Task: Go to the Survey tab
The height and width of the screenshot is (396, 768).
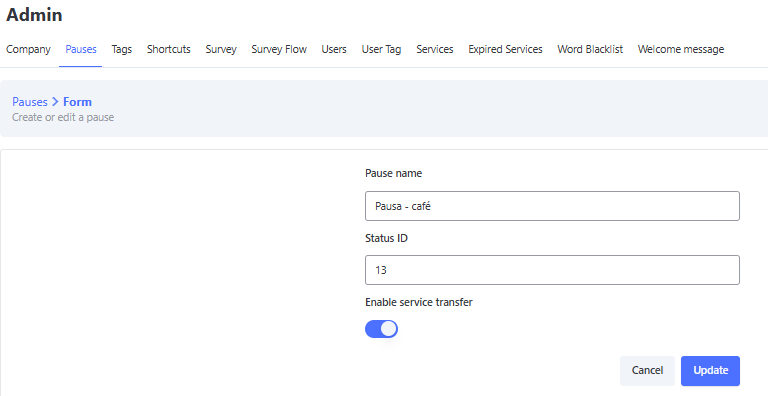Action: [x=221, y=49]
